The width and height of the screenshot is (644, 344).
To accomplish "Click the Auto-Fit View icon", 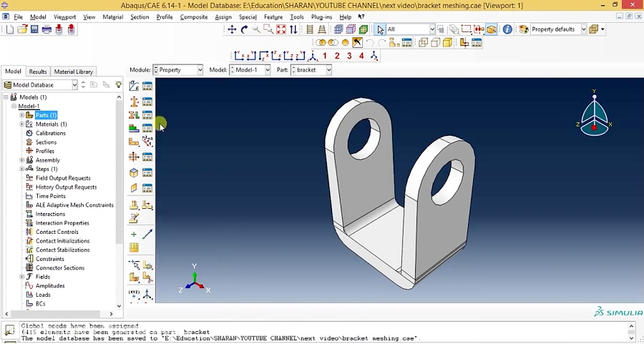I will click(281, 29).
